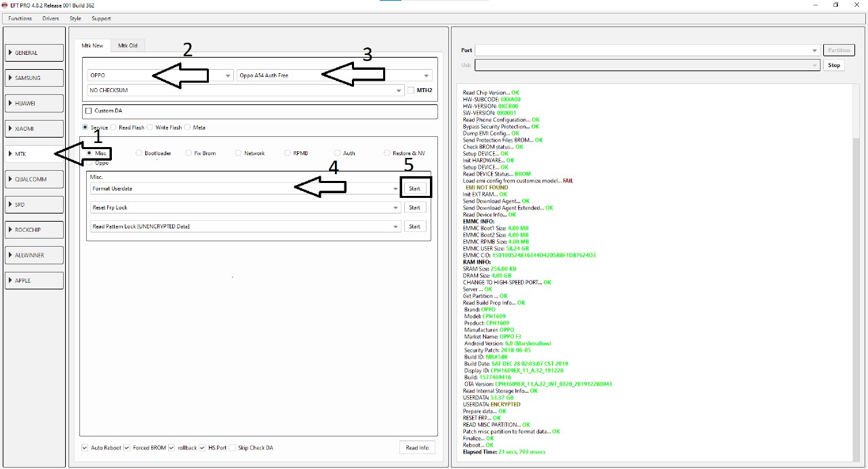Click the 'Market Name: OPPO F3' log line
The height and width of the screenshot is (469, 868).
pyautogui.click(x=492, y=337)
